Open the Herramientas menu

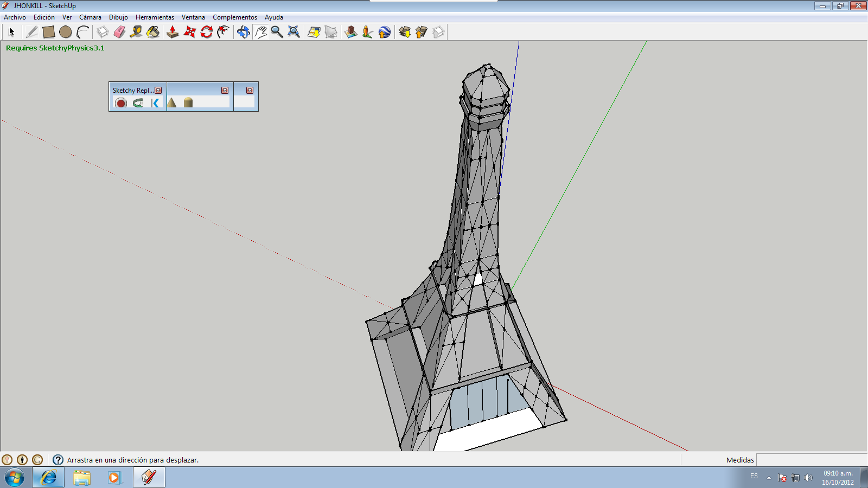click(x=155, y=17)
